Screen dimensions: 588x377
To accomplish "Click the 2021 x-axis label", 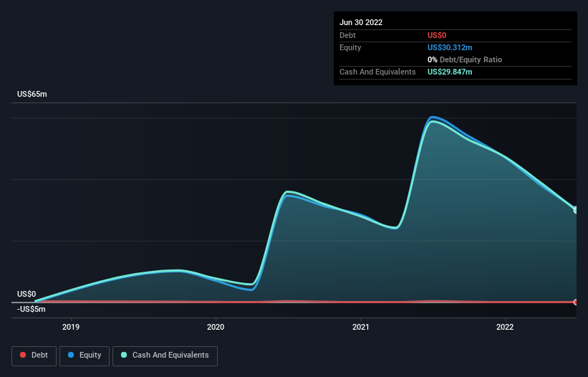I will 361,327.
